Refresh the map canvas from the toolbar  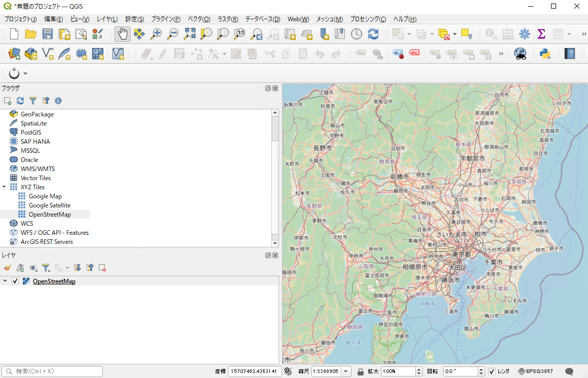click(373, 34)
